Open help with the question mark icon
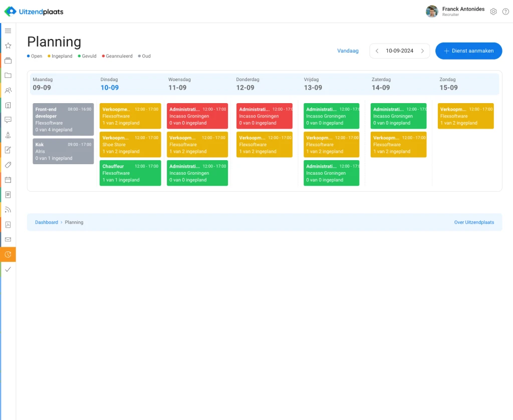The height and width of the screenshot is (420, 513). (x=505, y=12)
